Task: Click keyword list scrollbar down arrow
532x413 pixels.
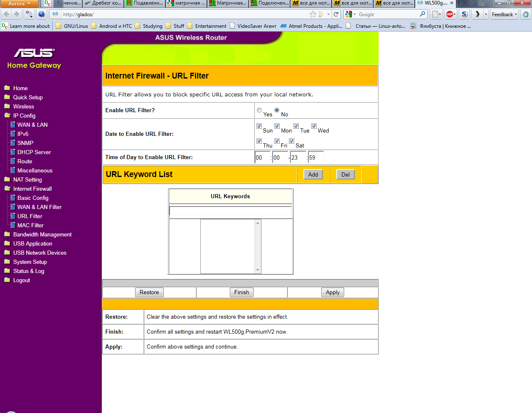Action: pos(258,270)
